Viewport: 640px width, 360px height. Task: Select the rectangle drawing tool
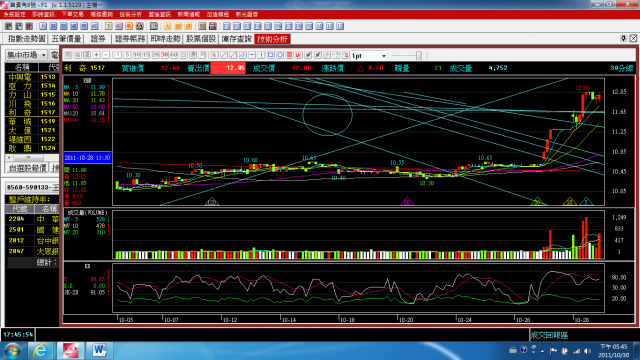click(x=271, y=55)
